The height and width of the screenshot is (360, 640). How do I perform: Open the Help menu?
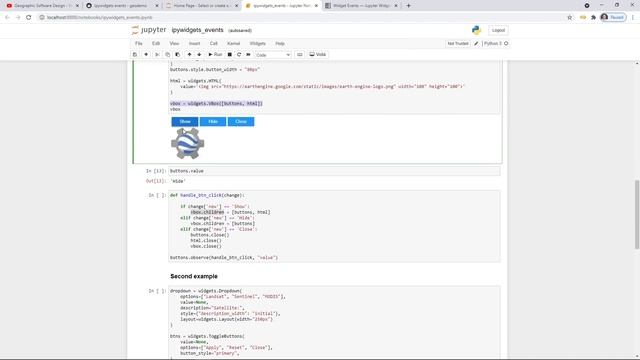pyautogui.click(x=280, y=43)
